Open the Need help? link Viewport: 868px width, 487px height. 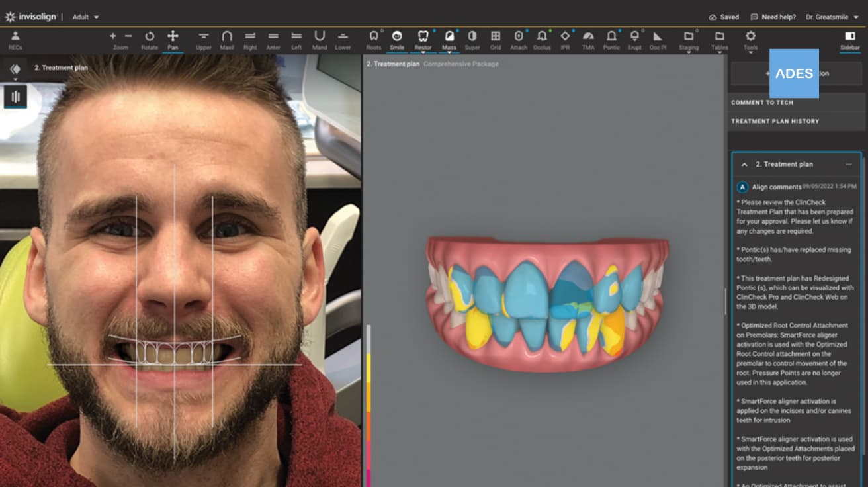click(x=772, y=17)
